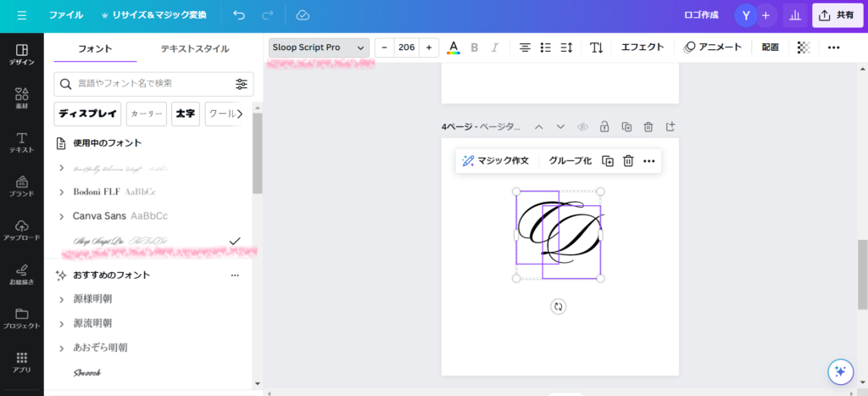Expand the Canva Sans font styles

(61, 216)
